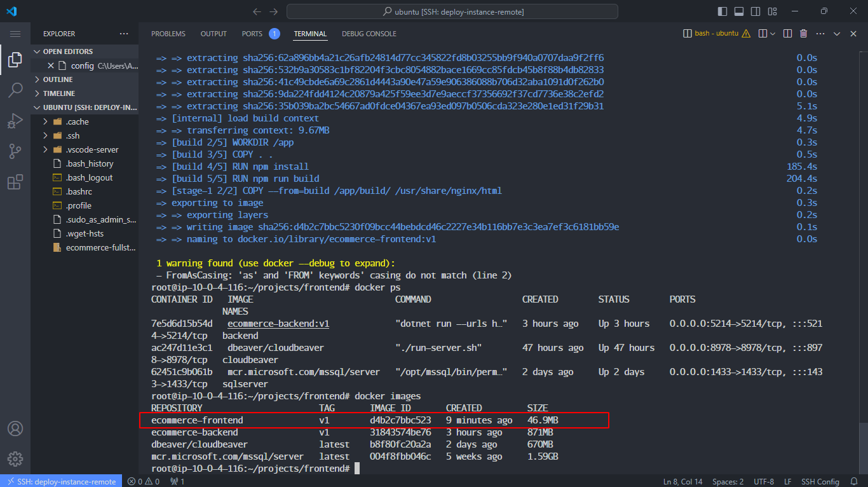Open the Source Control view
The height and width of the screenshot is (487, 868).
pos(15,151)
